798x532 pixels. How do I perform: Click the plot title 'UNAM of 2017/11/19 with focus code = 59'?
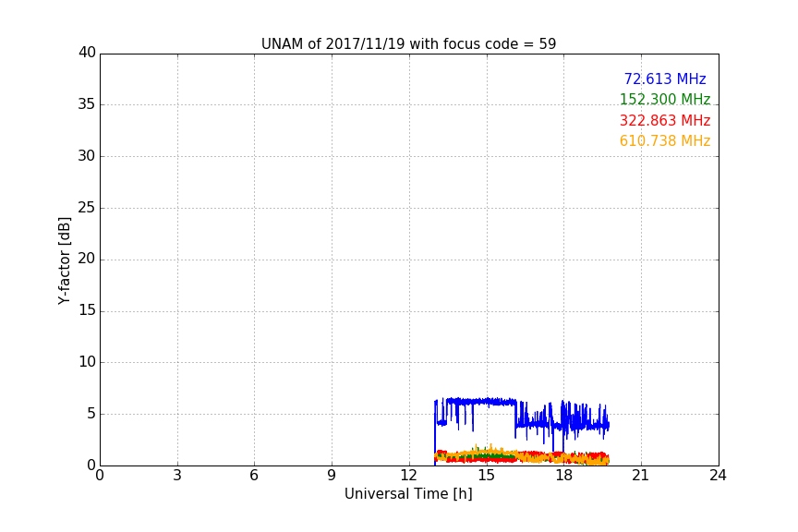point(408,44)
